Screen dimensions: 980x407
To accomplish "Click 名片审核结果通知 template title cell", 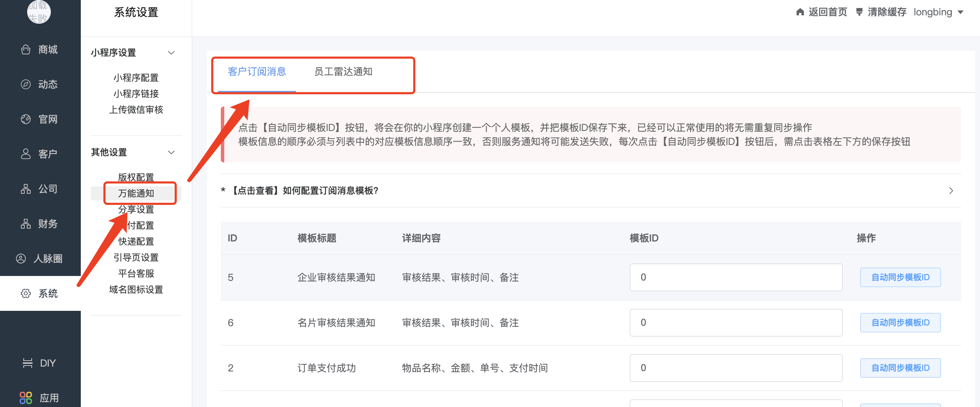I will 336,322.
